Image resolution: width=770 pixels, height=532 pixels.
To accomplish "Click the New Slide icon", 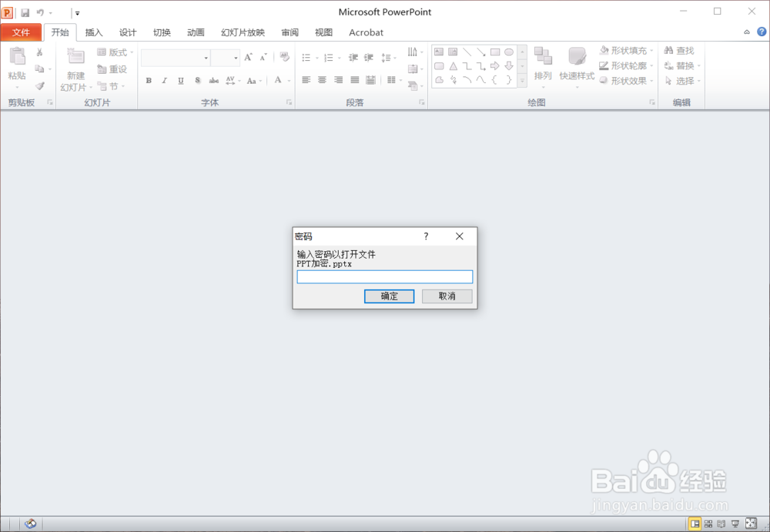I will pyautogui.click(x=75, y=56).
